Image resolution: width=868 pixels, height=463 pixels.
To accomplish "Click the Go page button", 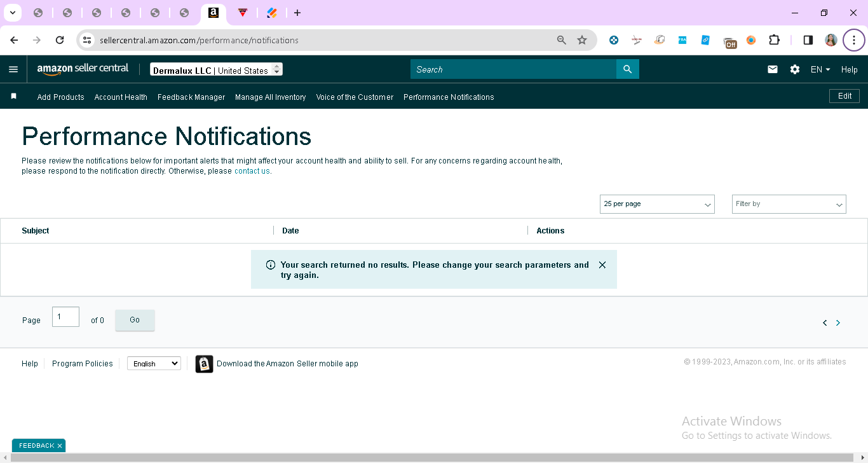I will click(135, 320).
